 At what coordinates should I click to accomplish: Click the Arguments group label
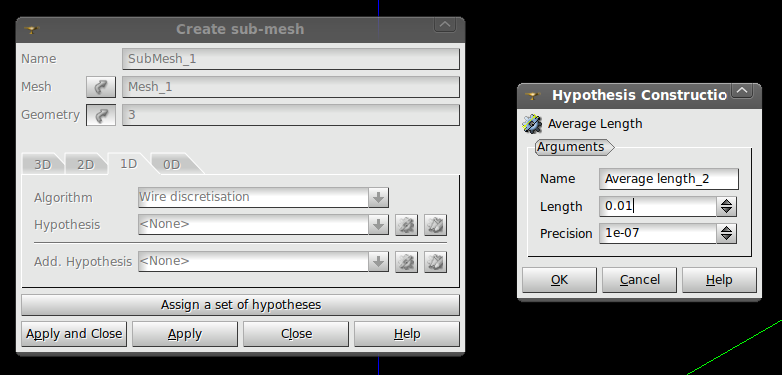point(571,147)
